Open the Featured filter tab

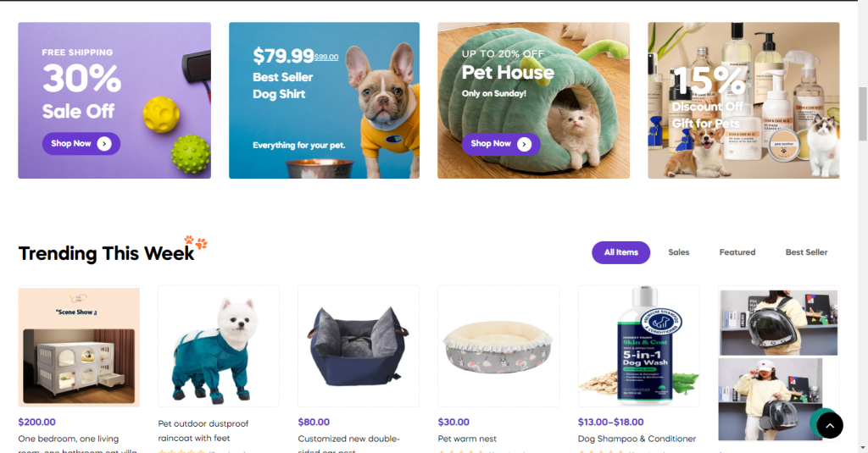pos(737,252)
